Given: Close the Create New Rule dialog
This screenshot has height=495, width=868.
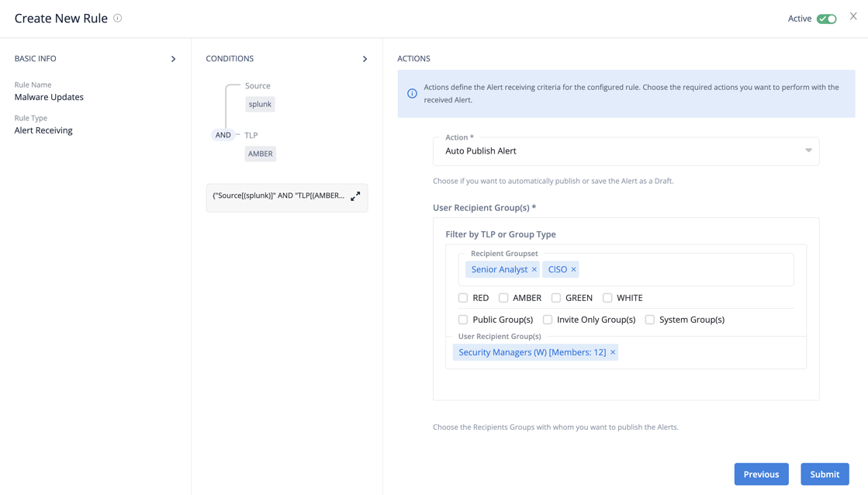Looking at the screenshot, I should point(853,16).
